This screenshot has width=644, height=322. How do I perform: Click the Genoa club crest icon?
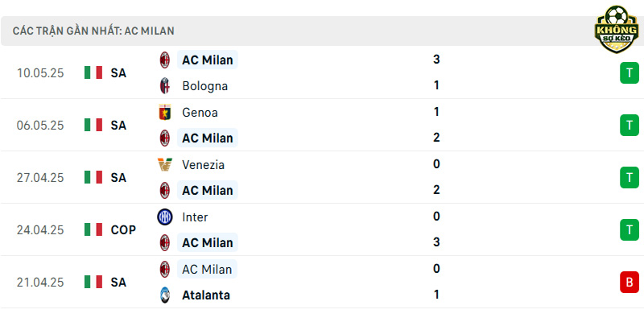[x=165, y=112]
